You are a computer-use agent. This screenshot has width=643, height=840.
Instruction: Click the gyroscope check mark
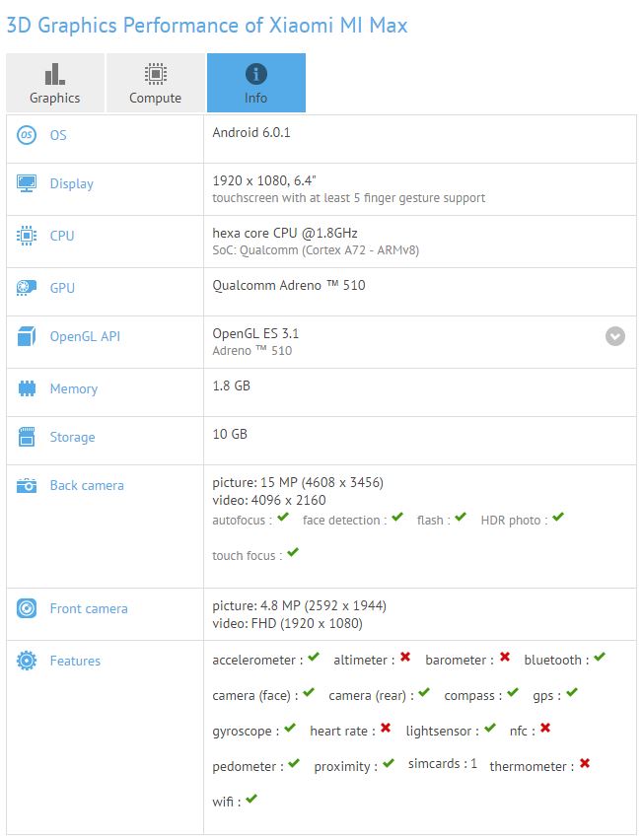(290, 728)
